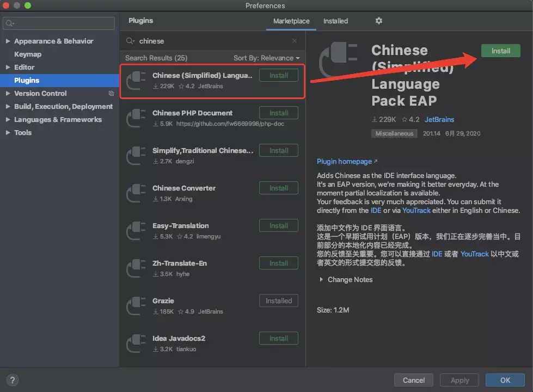Screen dimensions: 533x392
Task: Focus the plugin search field containing chinese
Action: (x=212, y=41)
